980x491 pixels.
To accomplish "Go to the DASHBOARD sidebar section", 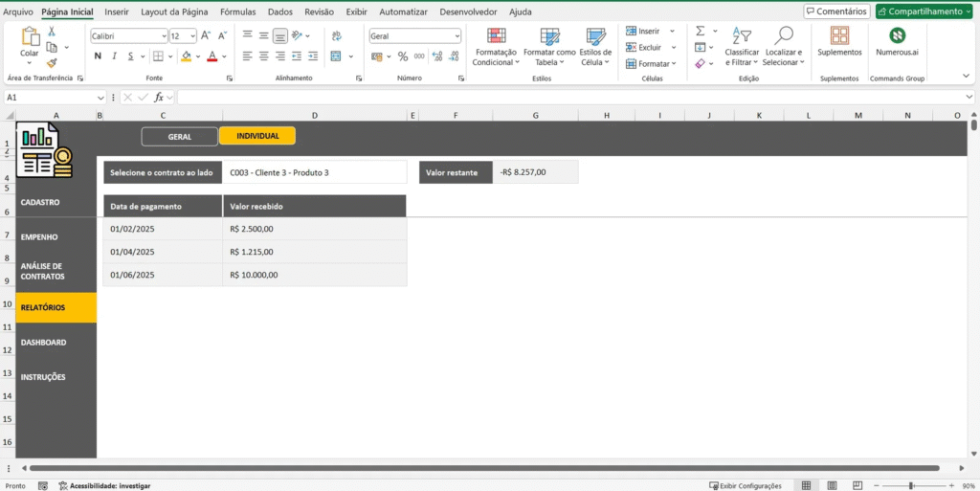I will click(44, 343).
